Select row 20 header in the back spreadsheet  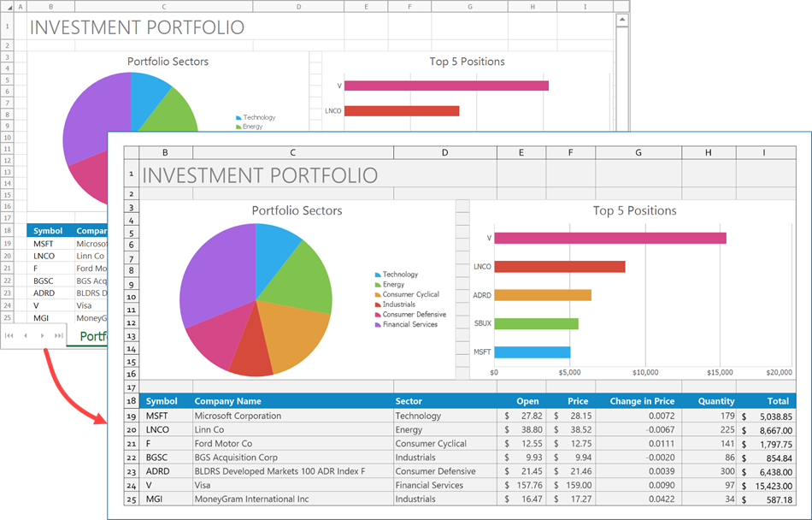[x=7, y=256]
